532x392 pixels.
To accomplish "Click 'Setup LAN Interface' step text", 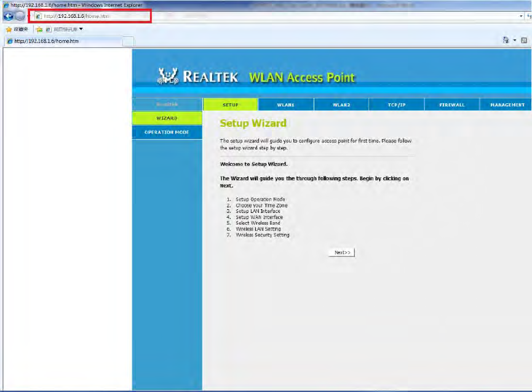I will pos(258,211).
